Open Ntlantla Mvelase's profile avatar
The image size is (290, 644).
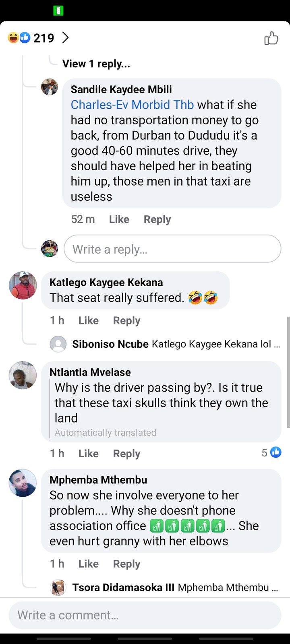tap(23, 375)
